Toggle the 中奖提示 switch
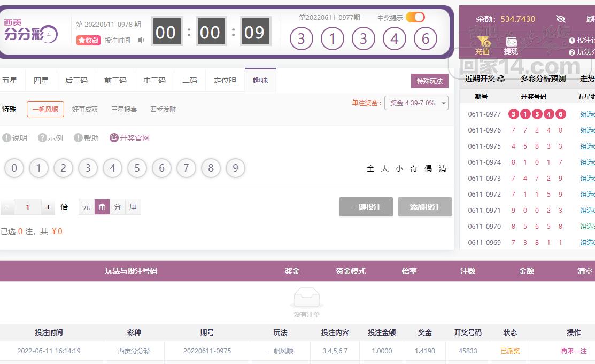This screenshot has height=364, width=595. coord(415,18)
